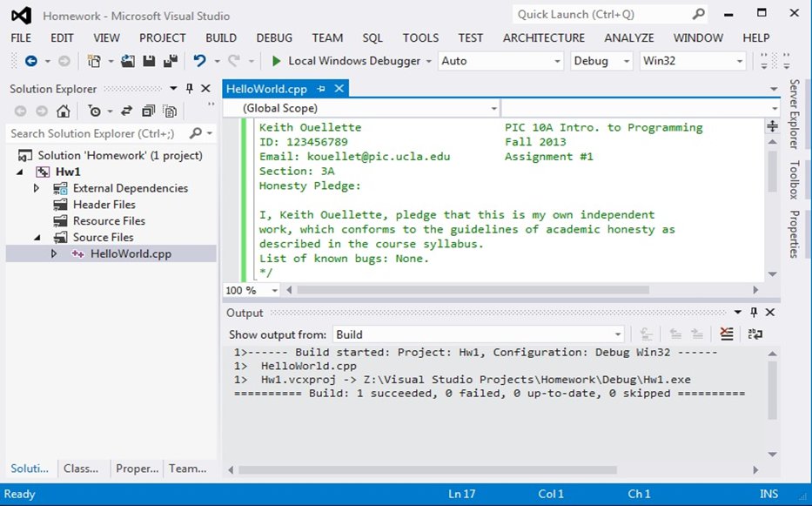Image resolution: width=812 pixels, height=506 pixels.
Task: Click the editor horizontal scrollbar
Action: [x=473, y=290]
